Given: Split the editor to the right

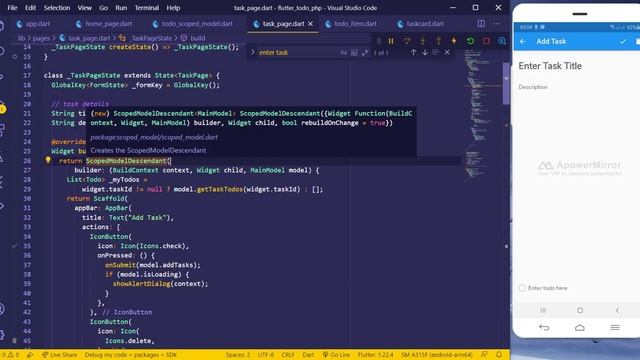Looking at the screenshot, I should click(481, 24).
